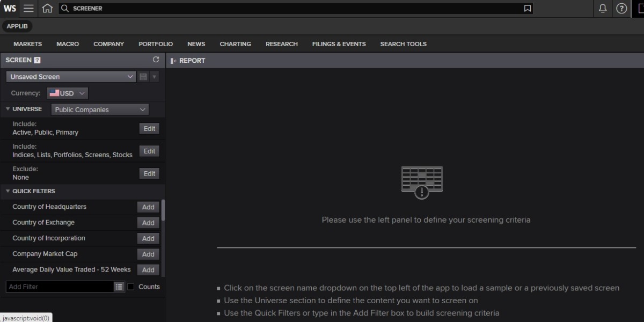Click the Screen help info icon
Image resolution: width=644 pixels, height=322 pixels.
point(38,60)
